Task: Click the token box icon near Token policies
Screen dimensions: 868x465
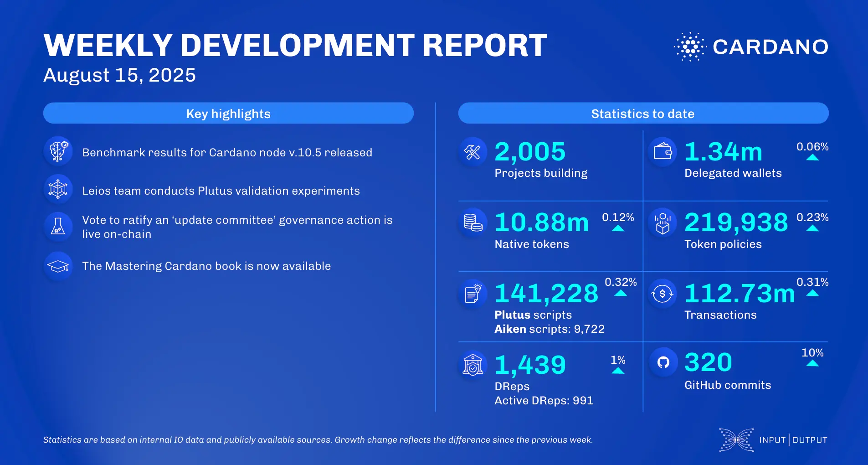Action: 663,223
